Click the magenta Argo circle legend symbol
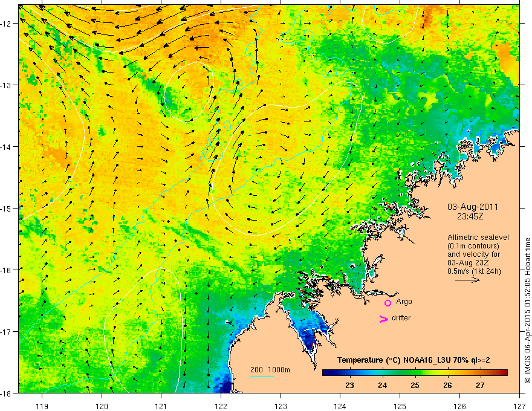Screen dimensions: 532x411 coord(388,303)
